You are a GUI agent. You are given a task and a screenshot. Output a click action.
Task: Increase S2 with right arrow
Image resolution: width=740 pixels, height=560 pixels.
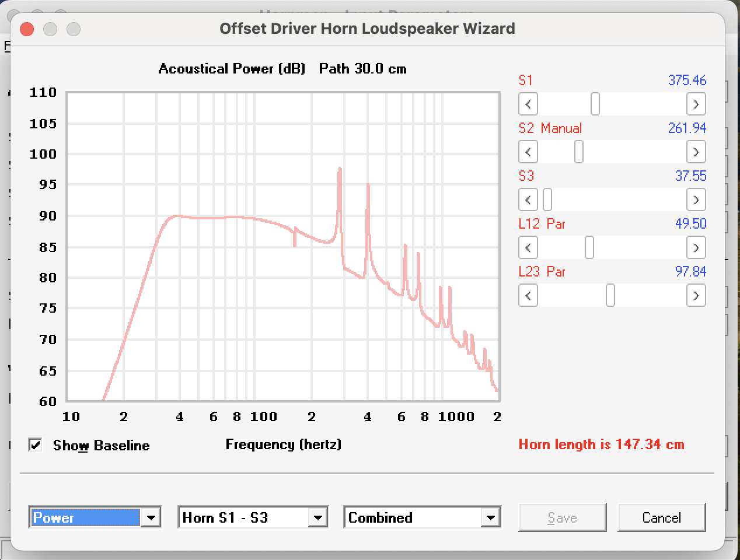696,152
